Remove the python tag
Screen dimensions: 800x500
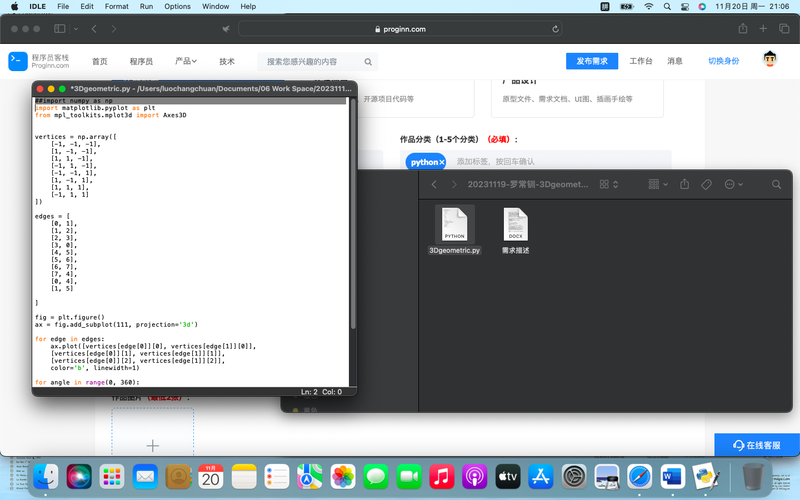[x=442, y=162]
